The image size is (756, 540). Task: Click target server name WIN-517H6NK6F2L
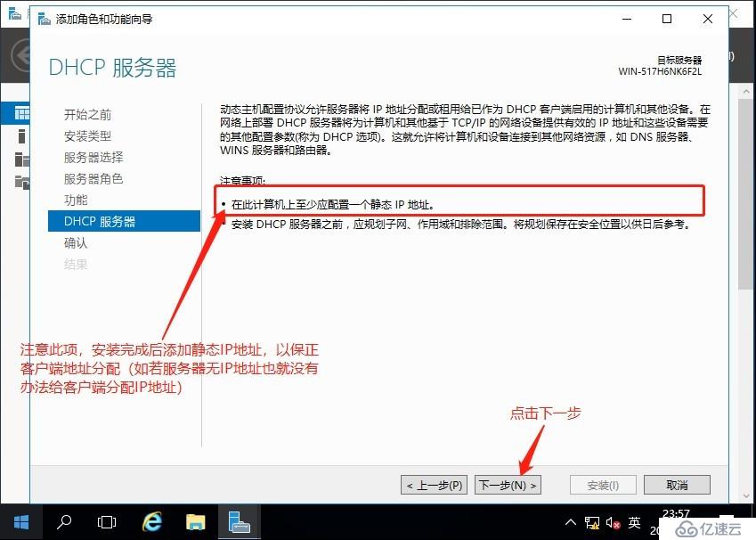pyautogui.click(x=660, y=71)
